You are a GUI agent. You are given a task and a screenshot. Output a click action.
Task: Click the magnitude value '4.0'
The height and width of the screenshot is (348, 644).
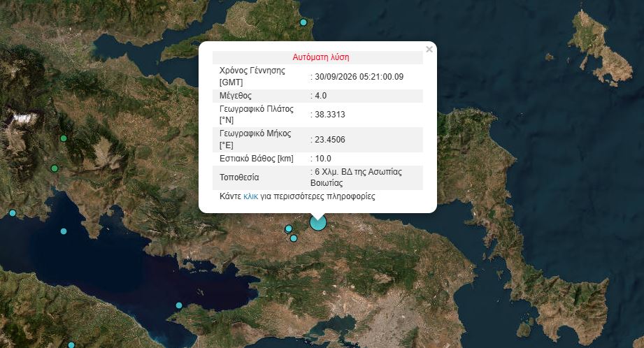tap(321, 96)
